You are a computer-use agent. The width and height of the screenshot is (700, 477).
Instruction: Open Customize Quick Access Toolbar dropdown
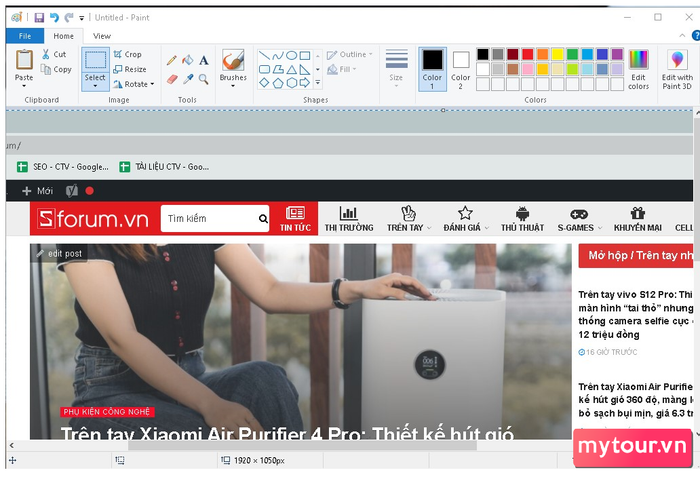coord(82,18)
